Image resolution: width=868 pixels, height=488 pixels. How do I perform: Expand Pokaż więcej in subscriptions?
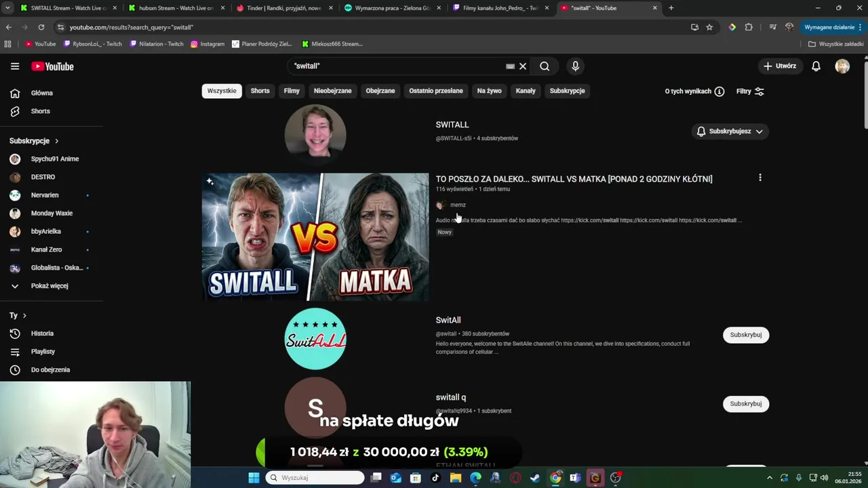click(49, 286)
